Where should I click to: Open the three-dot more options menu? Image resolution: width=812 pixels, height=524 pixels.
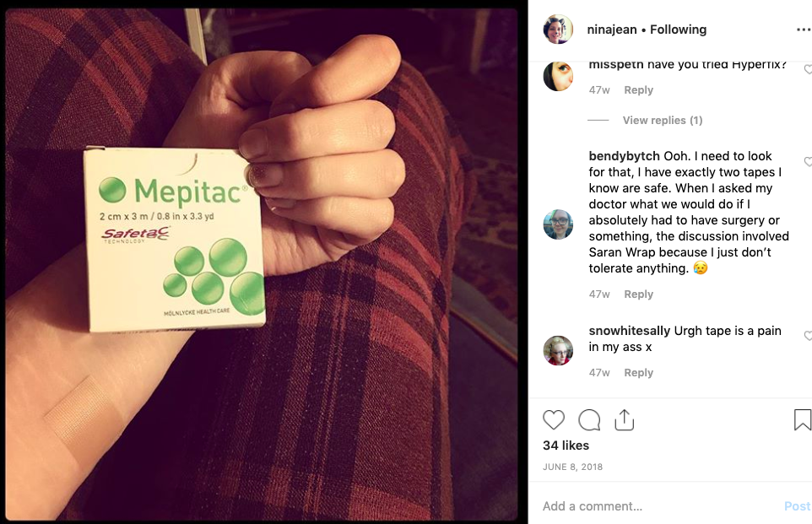[x=804, y=30]
